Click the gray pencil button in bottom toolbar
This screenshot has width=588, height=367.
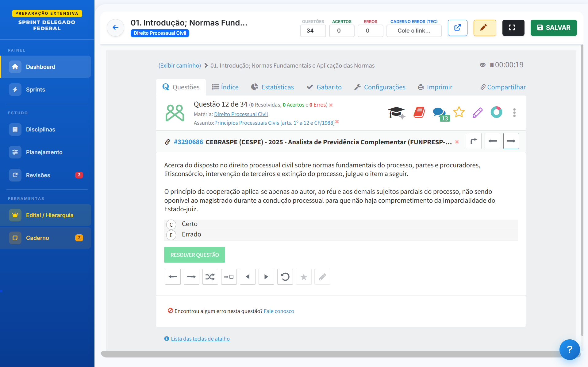pos(322,277)
